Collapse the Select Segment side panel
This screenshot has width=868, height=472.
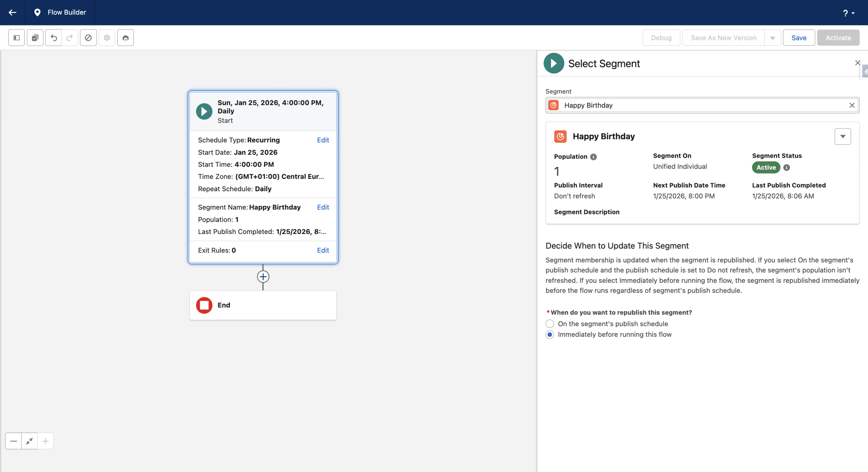coord(857,63)
